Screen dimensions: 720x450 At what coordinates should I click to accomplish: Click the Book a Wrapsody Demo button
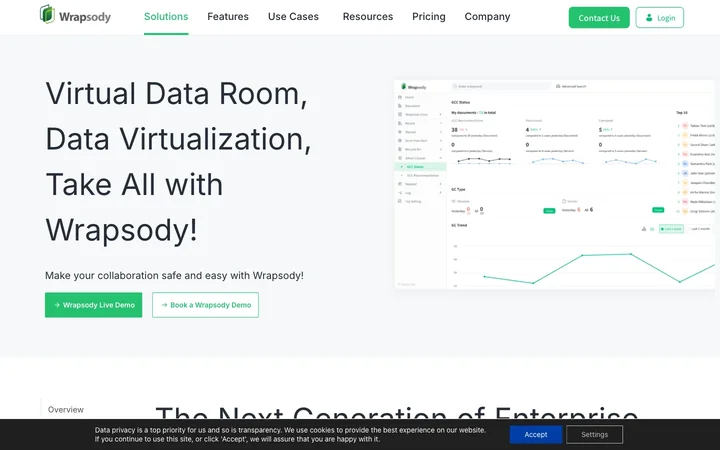tap(205, 305)
